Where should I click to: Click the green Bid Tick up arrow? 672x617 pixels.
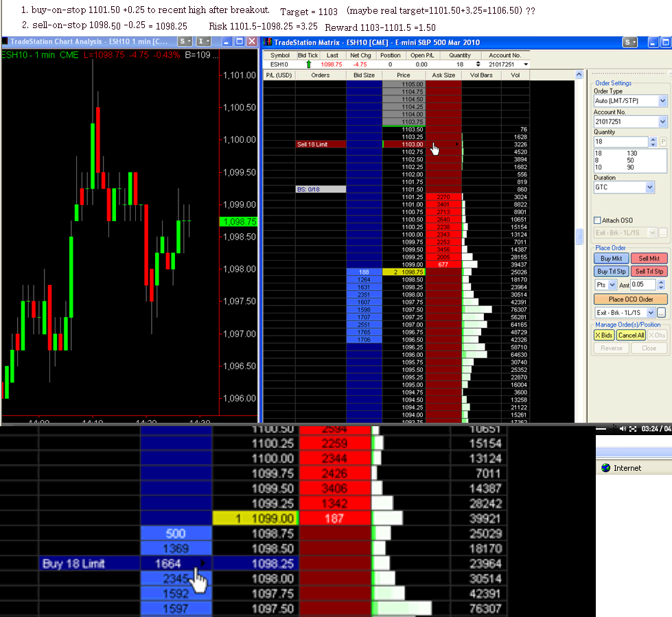coord(308,65)
